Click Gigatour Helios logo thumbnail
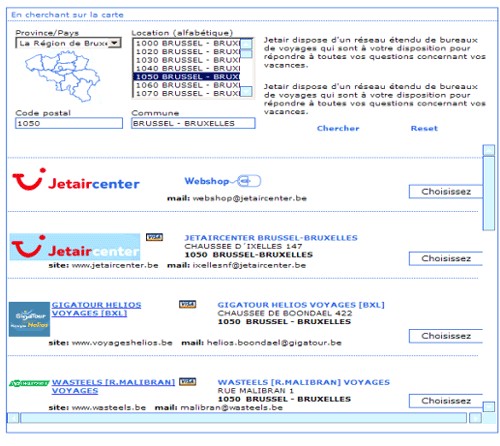The image size is (500, 446). click(x=29, y=319)
